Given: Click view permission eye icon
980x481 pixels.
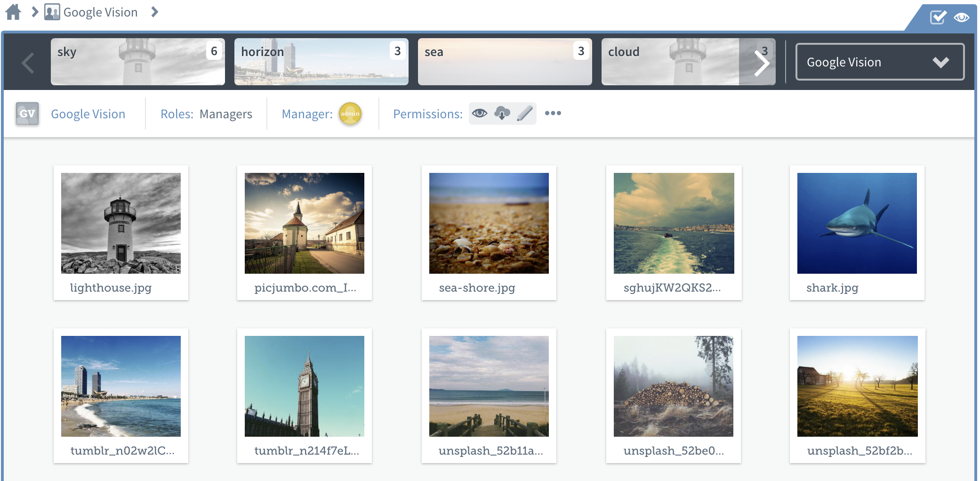Looking at the screenshot, I should pos(480,113).
